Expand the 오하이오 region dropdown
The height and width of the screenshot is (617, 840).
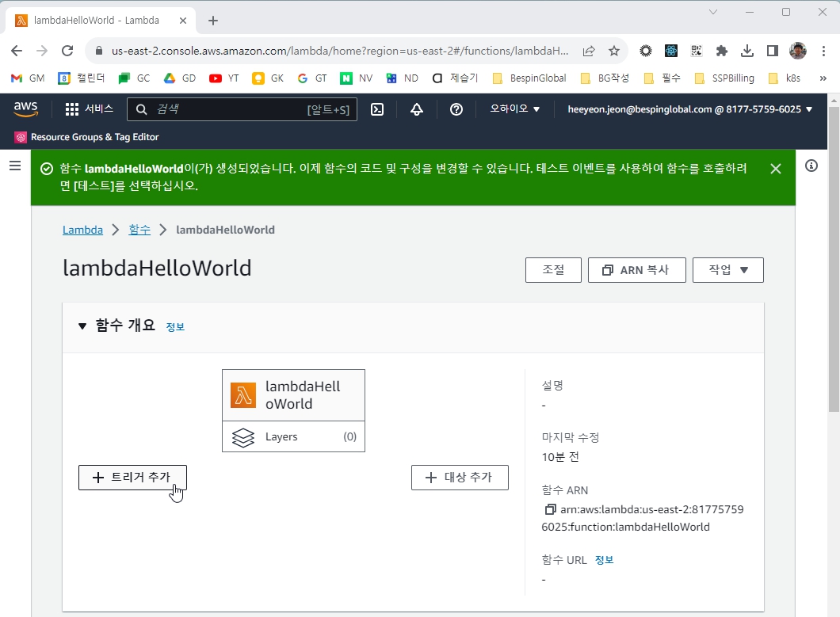tap(515, 109)
